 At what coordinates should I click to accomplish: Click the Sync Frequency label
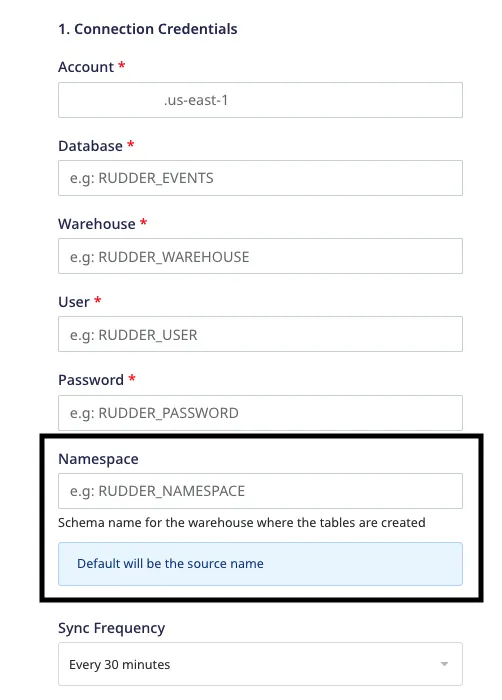tap(112, 628)
